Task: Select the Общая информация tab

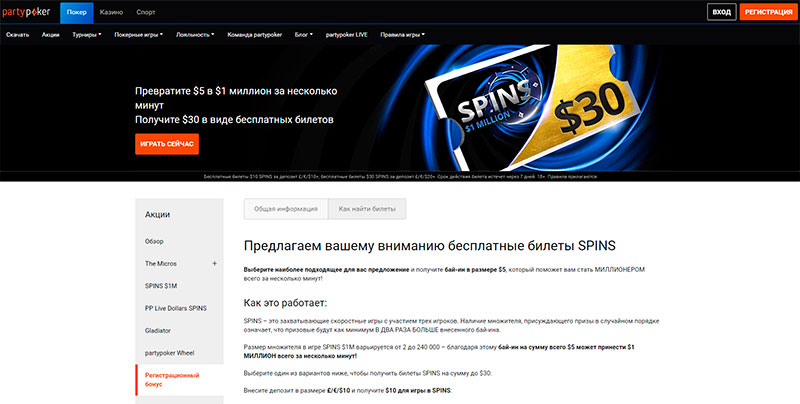Action: [x=286, y=208]
